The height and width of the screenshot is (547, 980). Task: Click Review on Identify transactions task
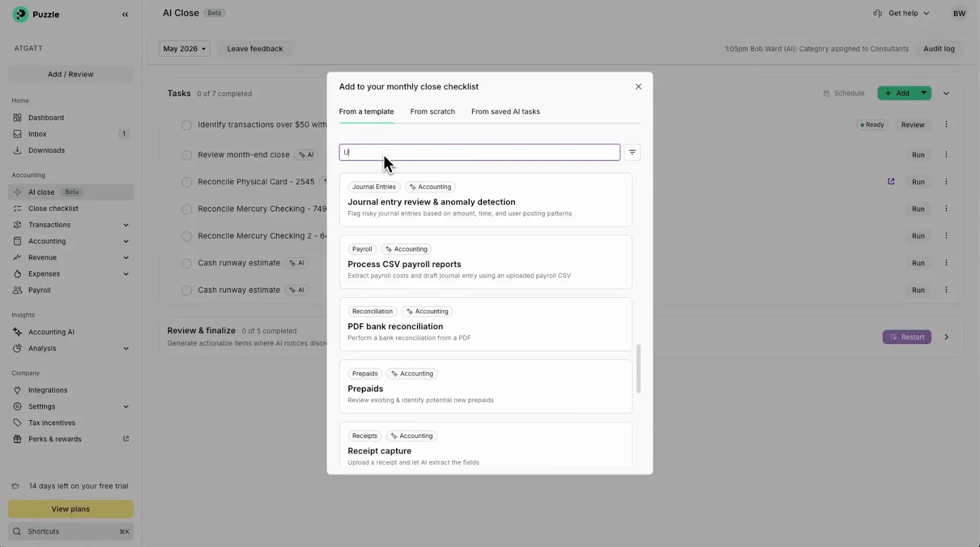pos(913,125)
